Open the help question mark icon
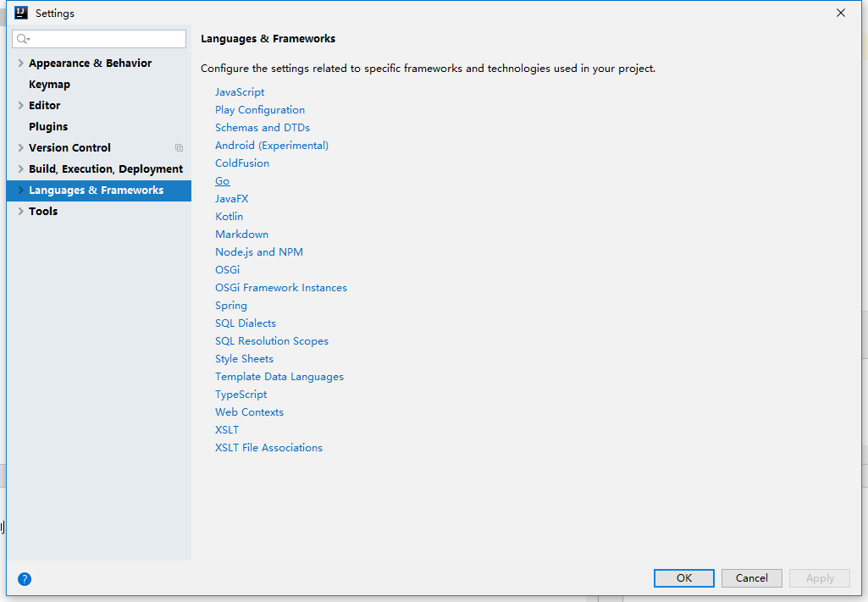The image size is (868, 602). 25,579
